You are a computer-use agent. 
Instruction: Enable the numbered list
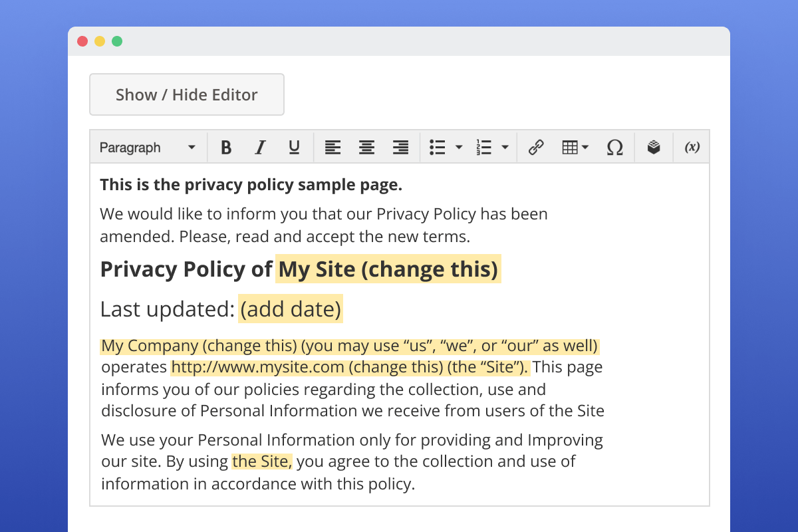coord(483,147)
